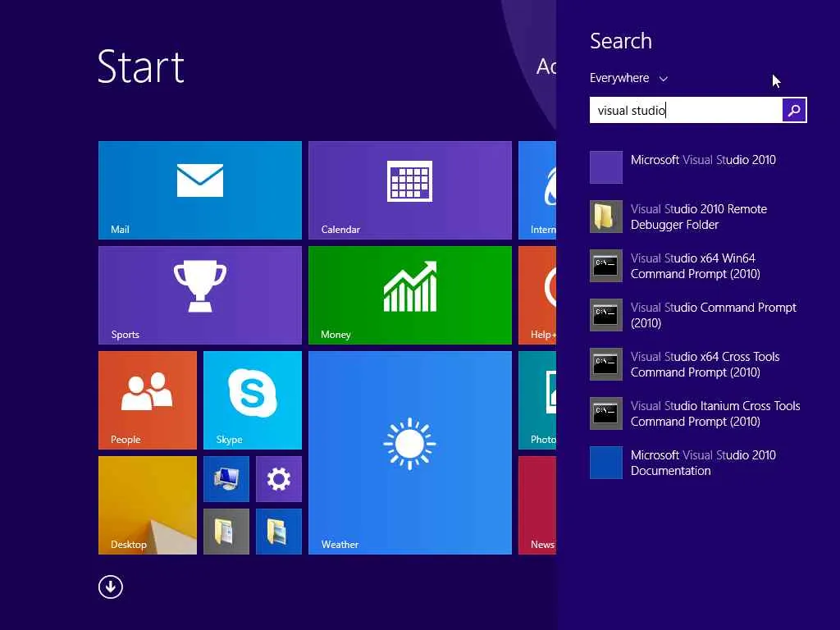The image size is (840, 630).
Task: Open the blue Pictures folder tile
Action: tap(279, 532)
